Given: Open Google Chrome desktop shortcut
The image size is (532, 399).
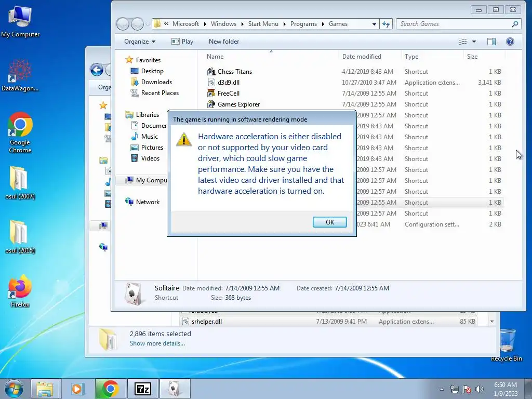Looking at the screenshot, I should [x=20, y=132].
